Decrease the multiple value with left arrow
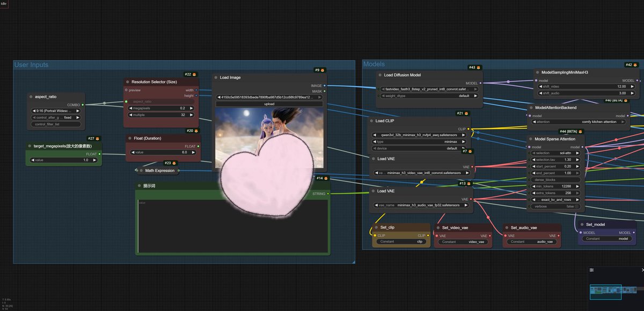The image size is (644, 311). 129,115
